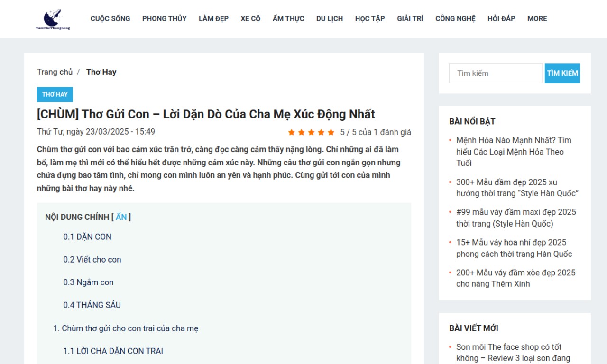The image size is (607, 364).
Task: Select GIẢI TRÍ in navigation
Action: tap(410, 19)
